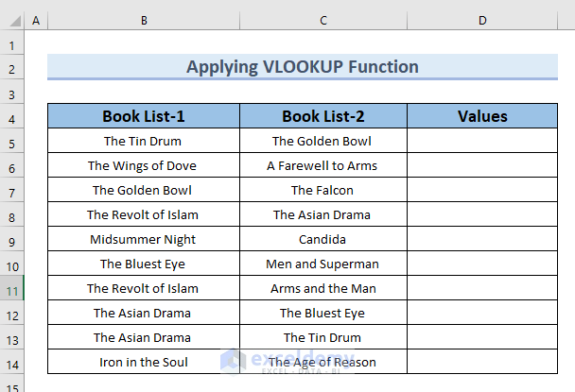
Task: Select column D header
Action: click(x=482, y=21)
